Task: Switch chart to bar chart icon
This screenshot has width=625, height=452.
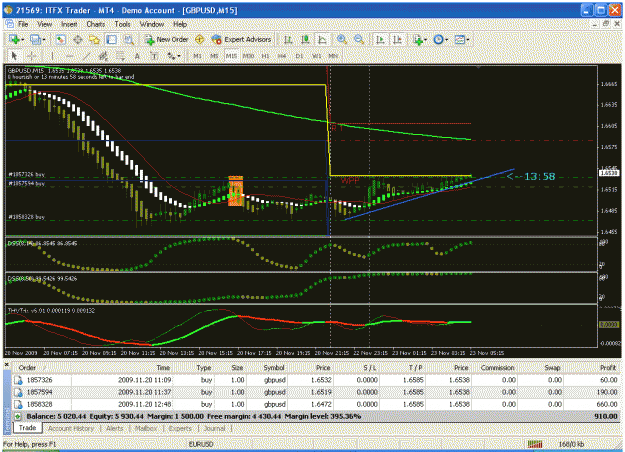Action: tap(288, 39)
